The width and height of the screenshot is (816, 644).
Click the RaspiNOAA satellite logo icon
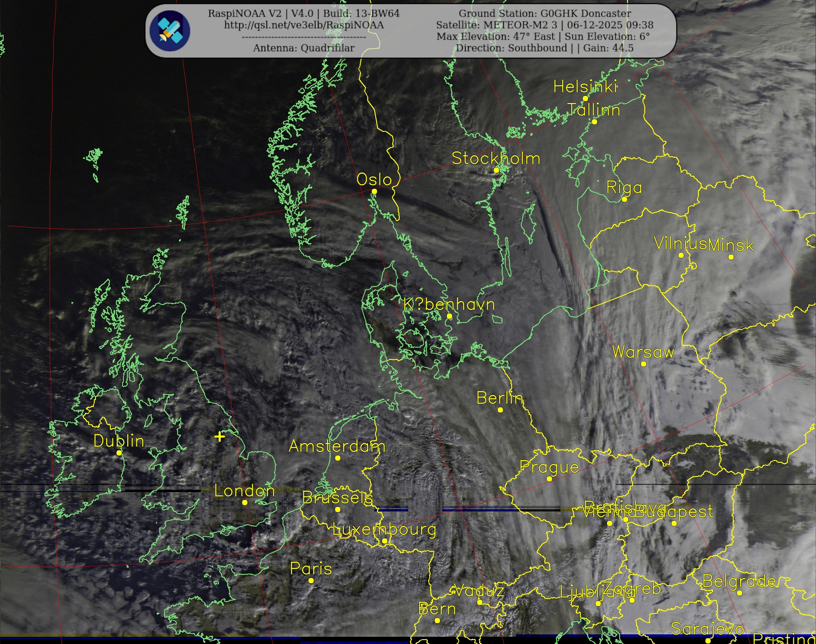coord(170,31)
